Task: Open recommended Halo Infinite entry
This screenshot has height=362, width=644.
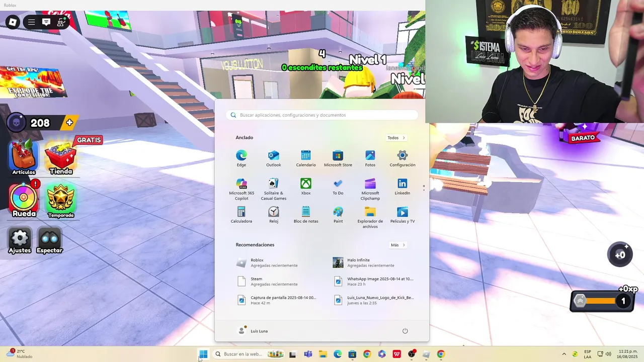Action: click(x=372, y=262)
